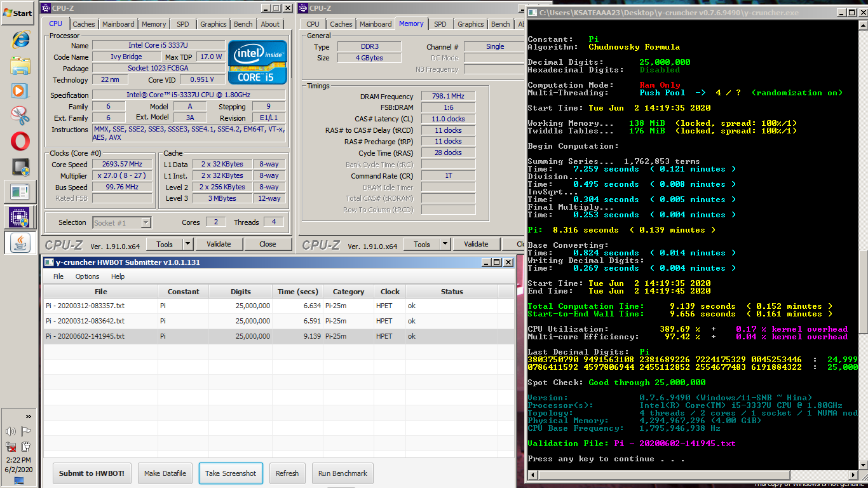868x488 pixels.
Task: Sort by the Time (secs) column header
Action: tap(298, 292)
